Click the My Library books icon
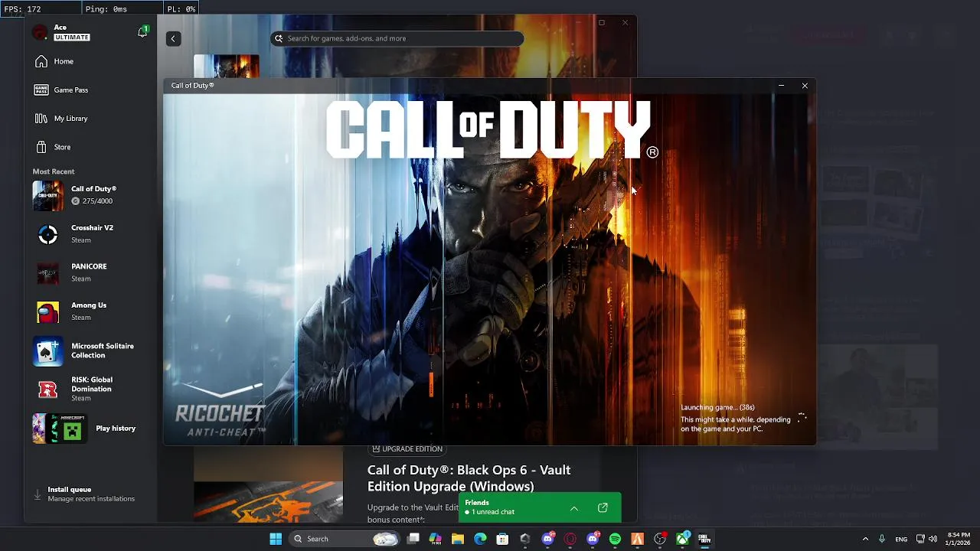 41,119
